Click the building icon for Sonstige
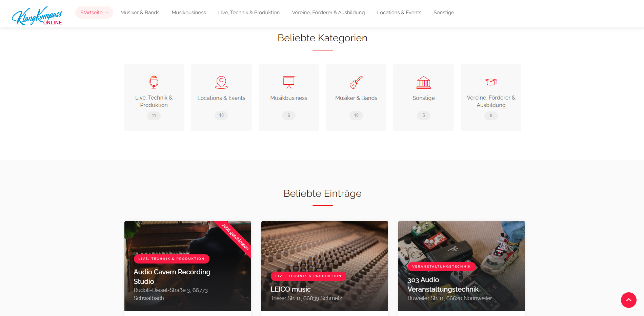 click(x=424, y=82)
